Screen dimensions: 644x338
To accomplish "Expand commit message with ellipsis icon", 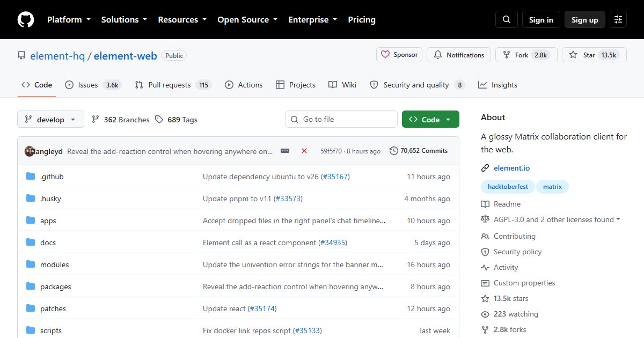I will (x=285, y=151).
